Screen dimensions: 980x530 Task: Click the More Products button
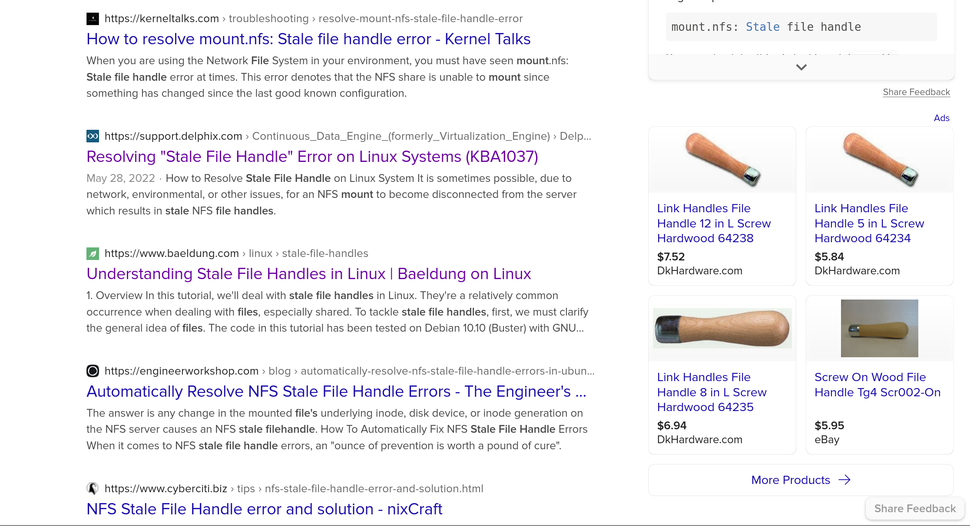(801, 480)
